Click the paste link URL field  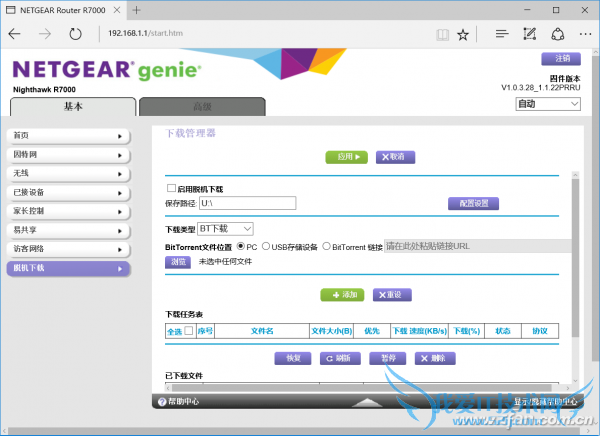478,246
